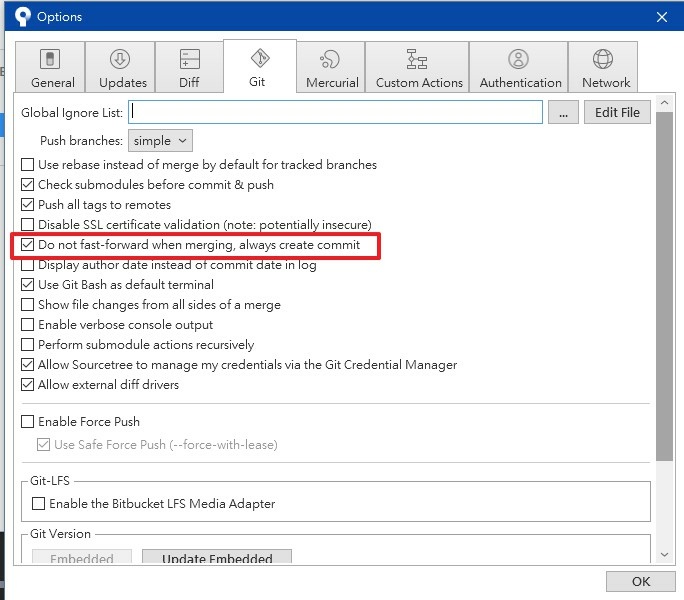Confirm settings with OK button
Image resolution: width=684 pixels, height=600 pixels.
[640, 581]
